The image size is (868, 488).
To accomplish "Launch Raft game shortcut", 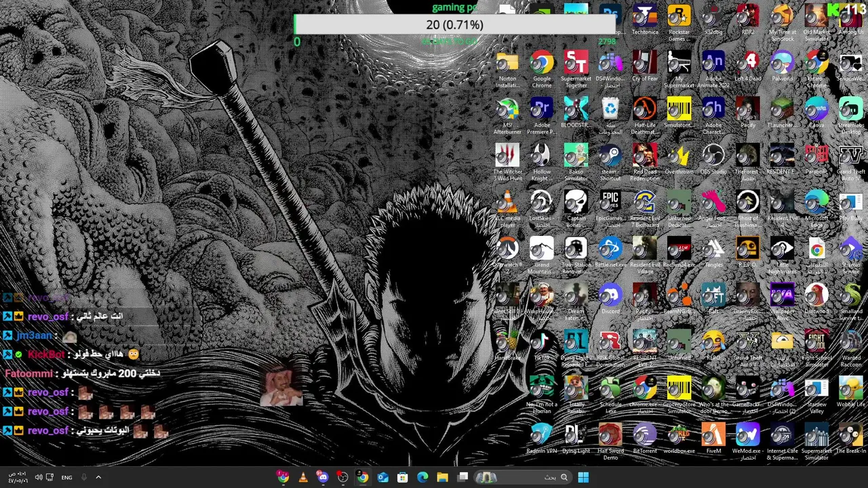I will point(713,300).
